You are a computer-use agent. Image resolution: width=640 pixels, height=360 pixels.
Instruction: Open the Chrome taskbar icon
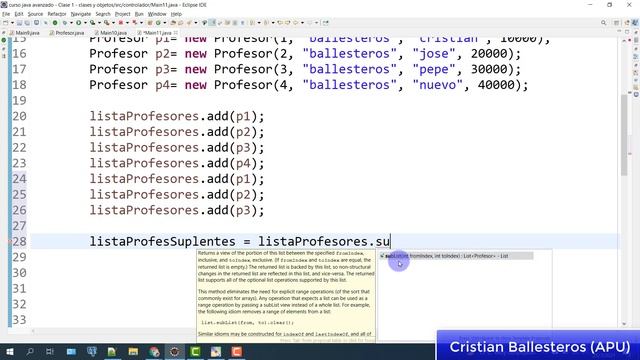tap(154, 351)
